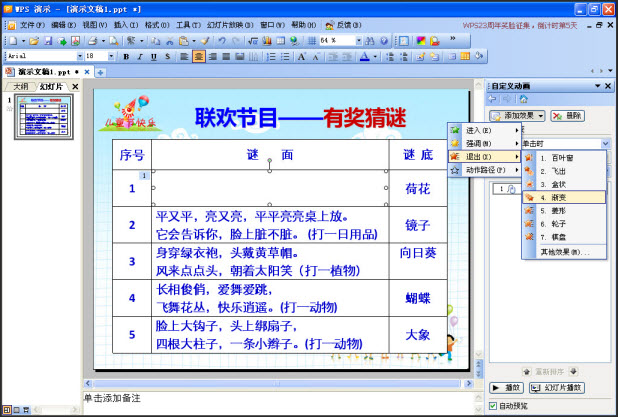Image resolution: width=618 pixels, height=417 pixels.
Task: Click the 幻灯片播放 button
Action: coord(557,388)
